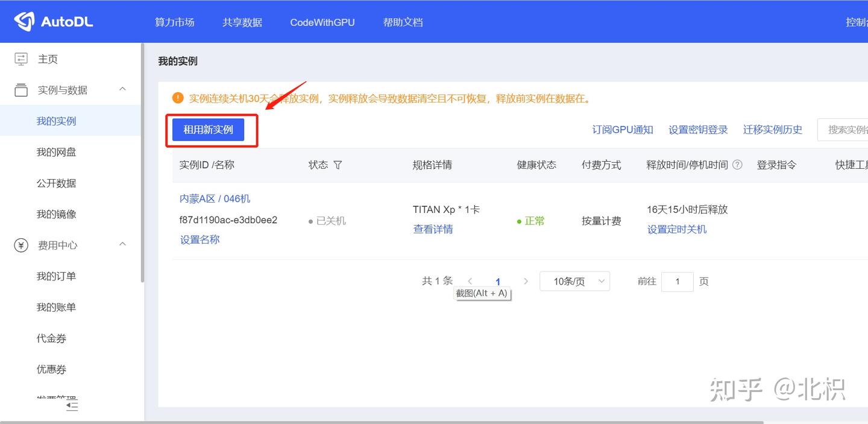Click the orange warning icon in the notice banner
This screenshot has height=424, width=868.
177,98
